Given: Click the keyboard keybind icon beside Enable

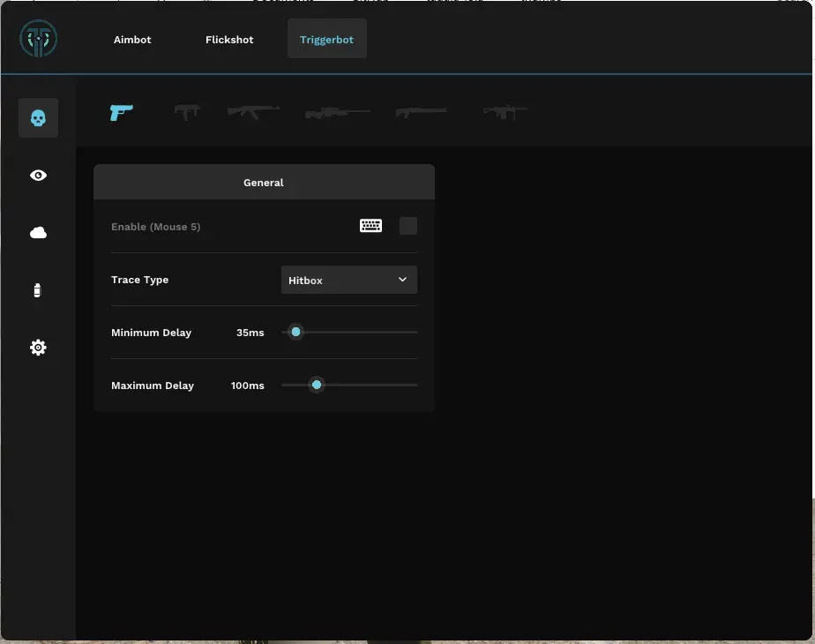Looking at the screenshot, I should (x=370, y=226).
